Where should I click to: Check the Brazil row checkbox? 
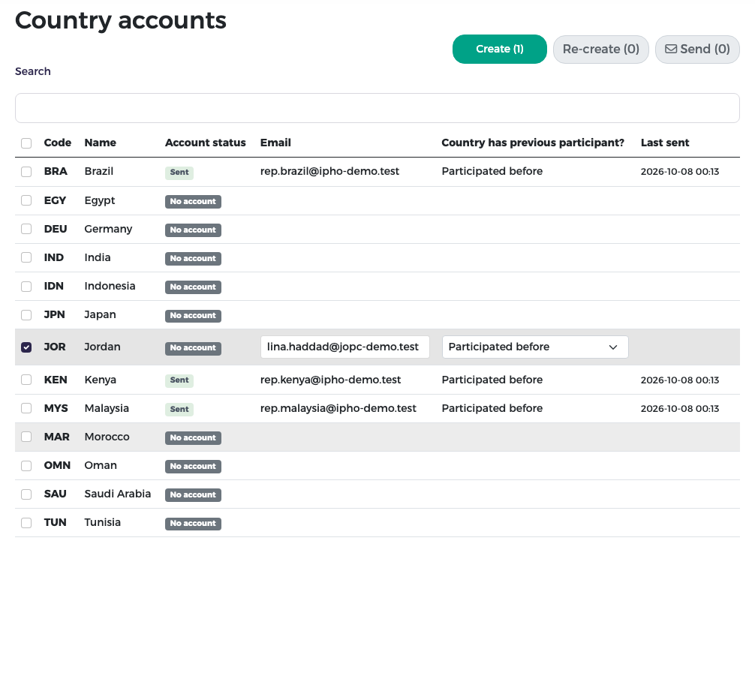(x=26, y=172)
